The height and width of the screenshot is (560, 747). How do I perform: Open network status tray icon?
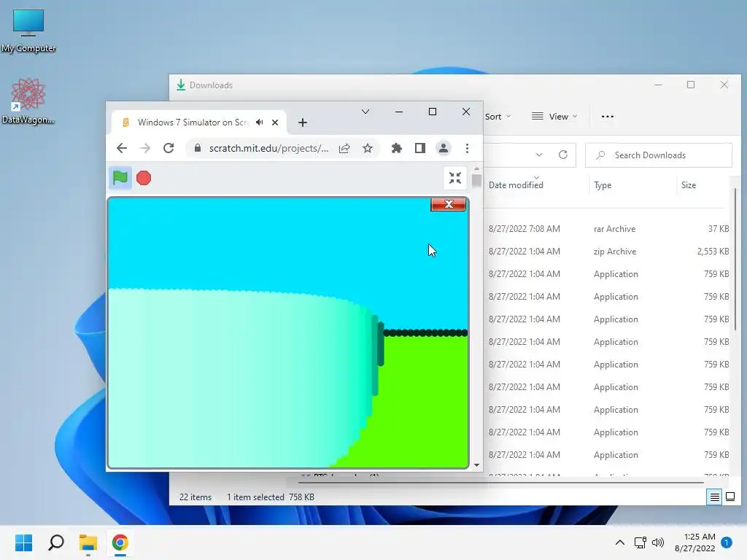640,542
